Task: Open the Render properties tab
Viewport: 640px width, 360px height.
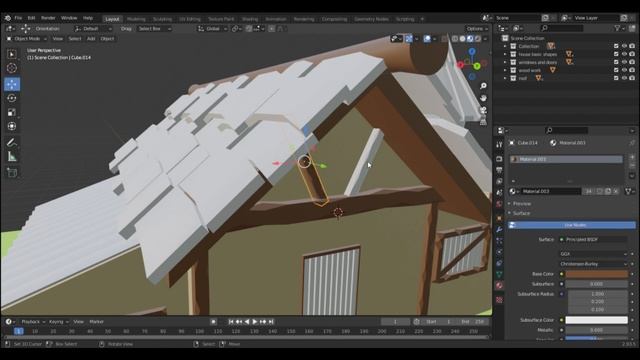Action: pyautogui.click(x=499, y=159)
